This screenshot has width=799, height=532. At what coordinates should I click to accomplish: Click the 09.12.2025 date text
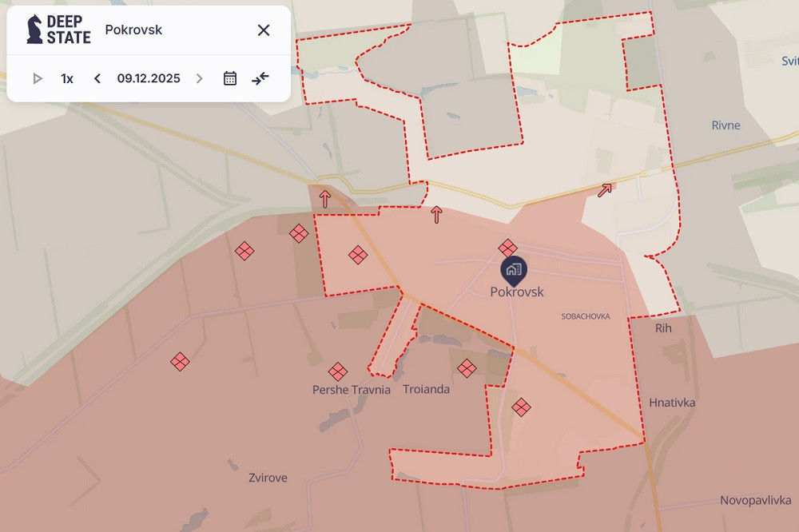click(x=149, y=78)
